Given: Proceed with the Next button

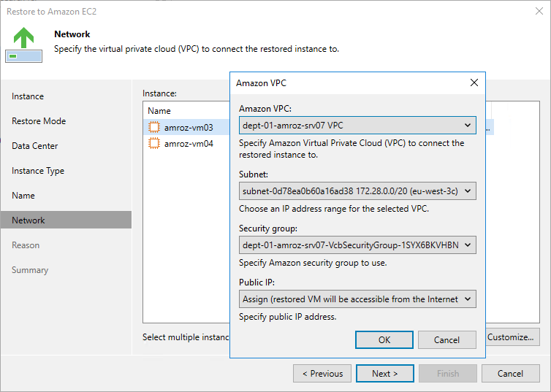Looking at the screenshot, I should [384, 374].
